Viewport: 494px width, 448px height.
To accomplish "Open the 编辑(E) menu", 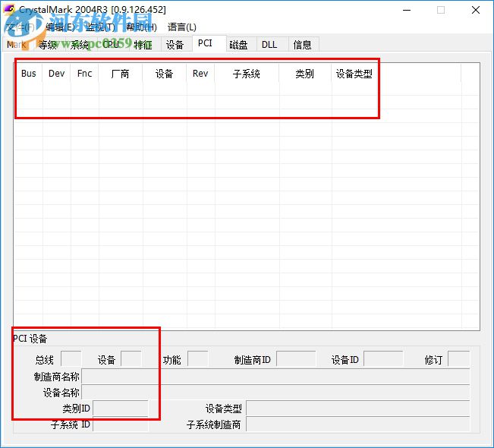I will (x=60, y=27).
